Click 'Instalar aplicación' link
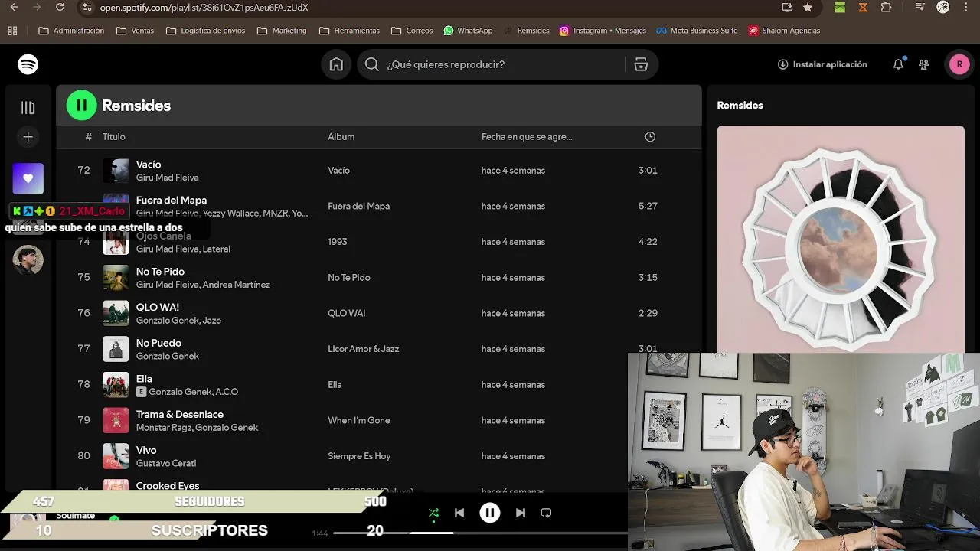980x551 pixels. coord(822,64)
